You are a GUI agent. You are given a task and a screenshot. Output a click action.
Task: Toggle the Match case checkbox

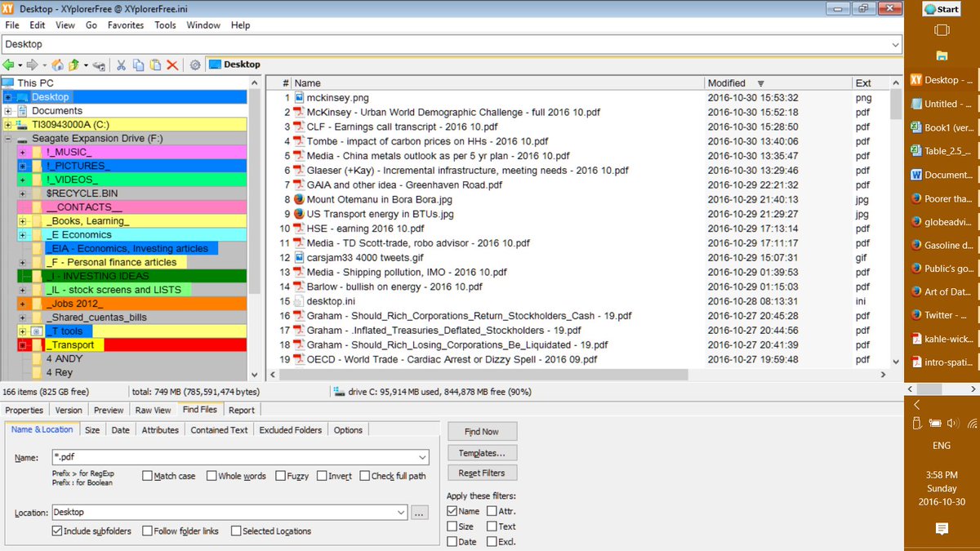tap(147, 476)
